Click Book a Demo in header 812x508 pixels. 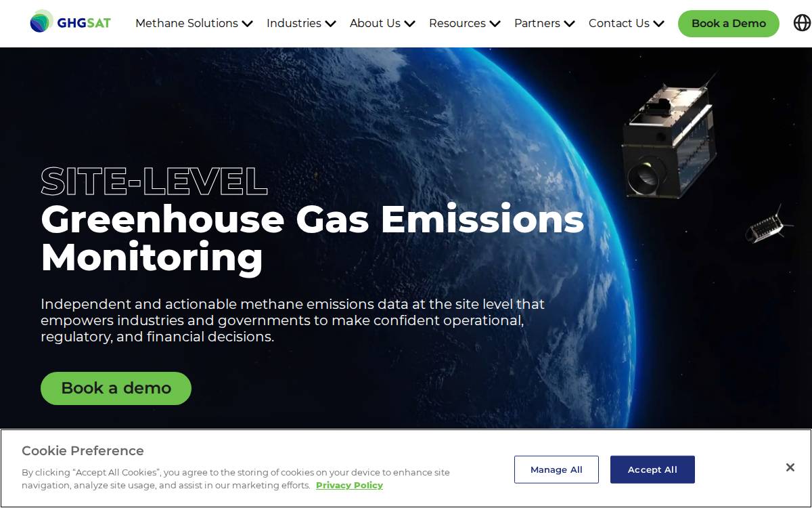pos(729,24)
